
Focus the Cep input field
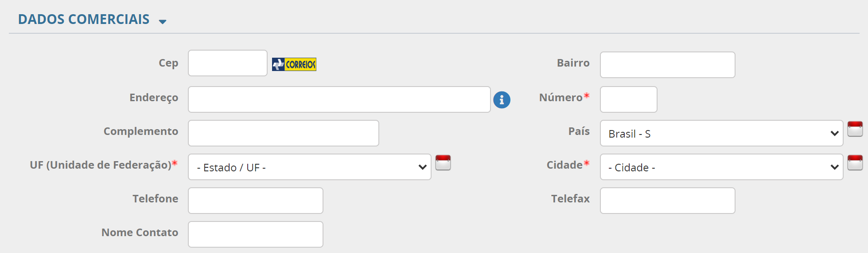(x=227, y=63)
